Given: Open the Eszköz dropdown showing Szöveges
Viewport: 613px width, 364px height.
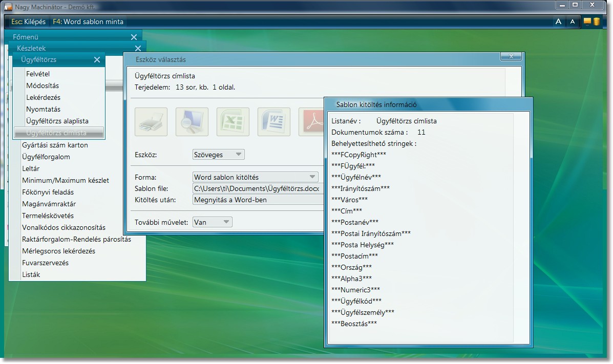Looking at the screenshot, I should pyautogui.click(x=219, y=155).
